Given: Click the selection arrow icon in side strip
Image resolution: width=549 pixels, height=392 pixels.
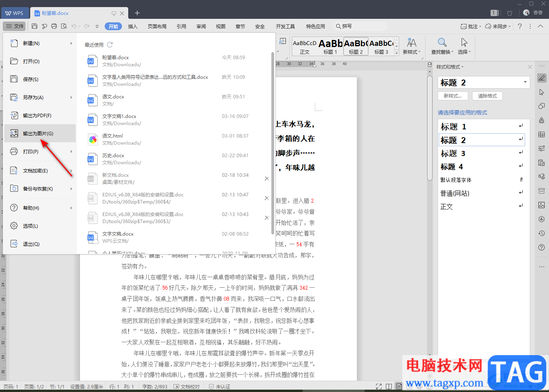Looking at the screenshot, I should pyautogui.click(x=542, y=92).
